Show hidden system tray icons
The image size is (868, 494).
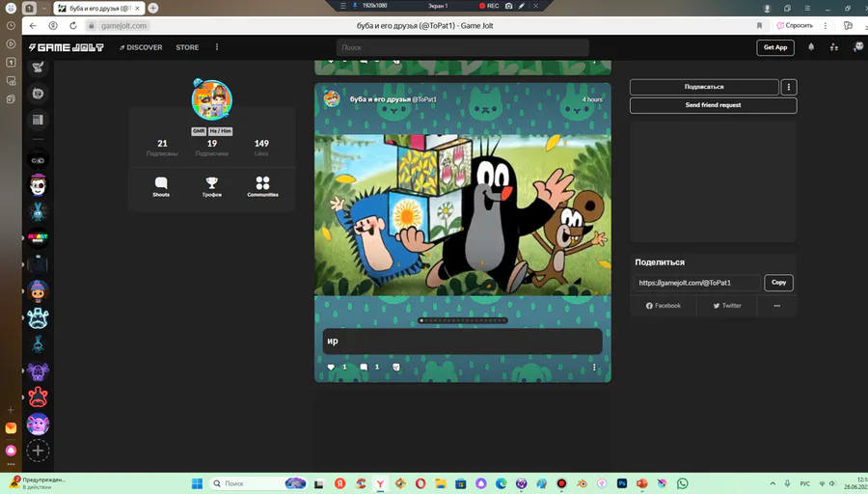(773, 483)
